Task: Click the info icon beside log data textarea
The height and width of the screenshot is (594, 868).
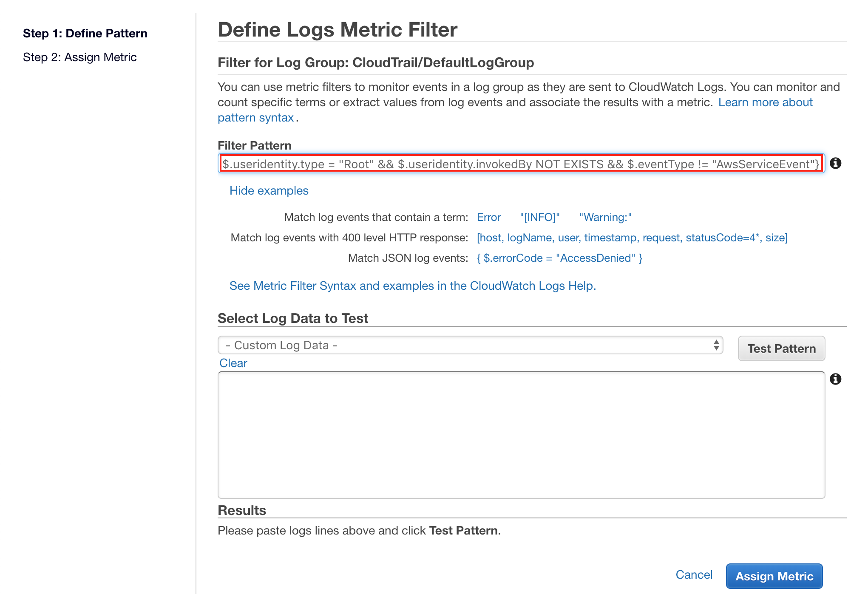Action: pyautogui.click(x=835, y=379)
